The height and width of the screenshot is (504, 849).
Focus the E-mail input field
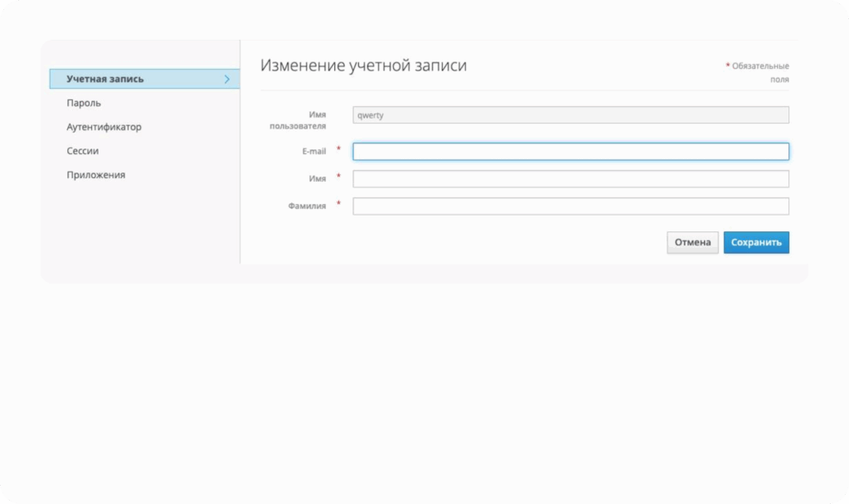570,152
